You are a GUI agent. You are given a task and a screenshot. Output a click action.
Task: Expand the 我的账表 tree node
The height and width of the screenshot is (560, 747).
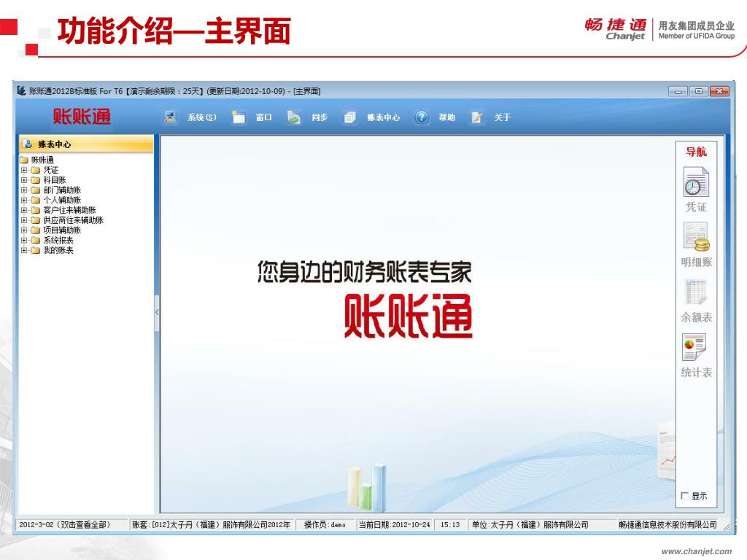coord(24,250)
